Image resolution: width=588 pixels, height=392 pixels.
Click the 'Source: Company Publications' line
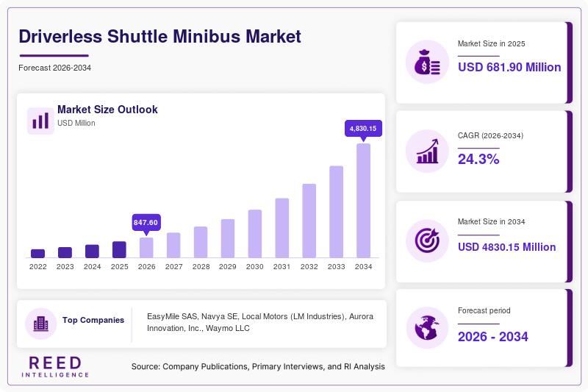[x=258, y=366]
